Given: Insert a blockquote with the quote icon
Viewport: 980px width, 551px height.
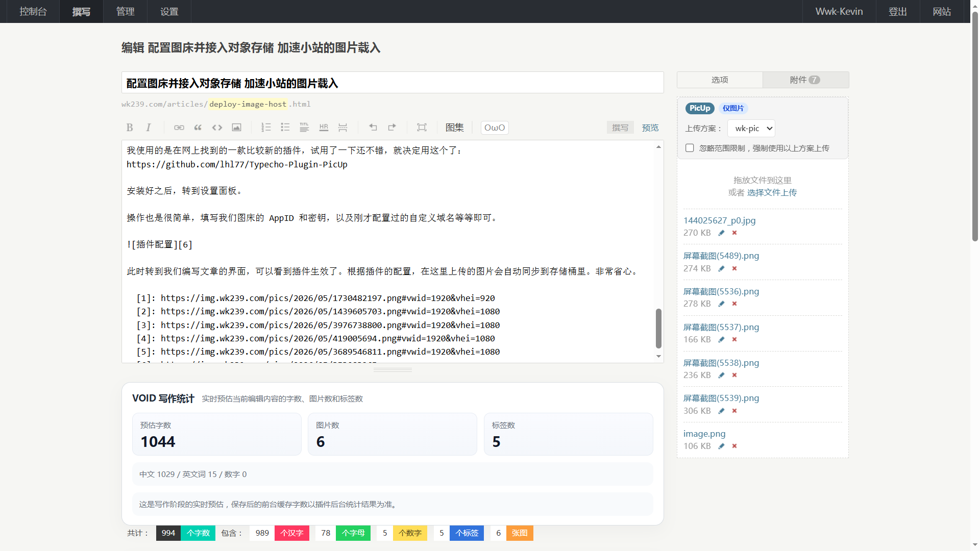Looking at the screenshot, I should point(198,128).
